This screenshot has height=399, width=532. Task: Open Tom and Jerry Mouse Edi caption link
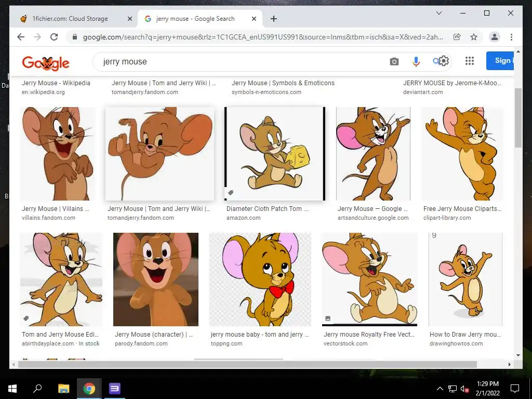pyautogui.click(x=60, y=334)
